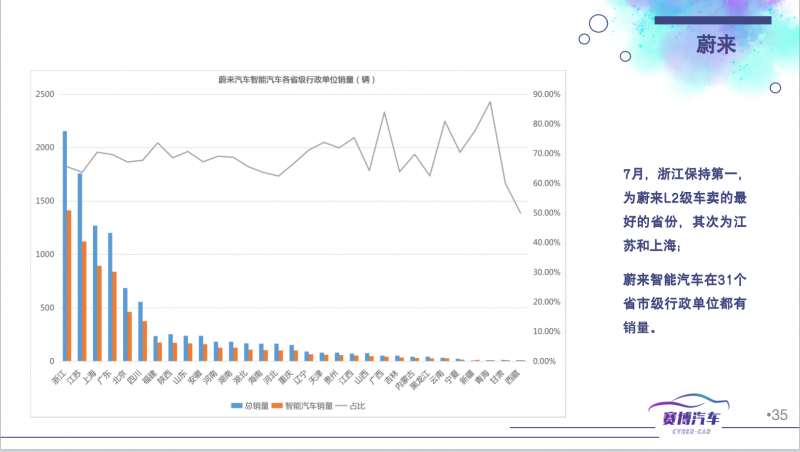Click the 总销量 legend label
This screenshot has width=800, height=452.
tap(256, 406)
